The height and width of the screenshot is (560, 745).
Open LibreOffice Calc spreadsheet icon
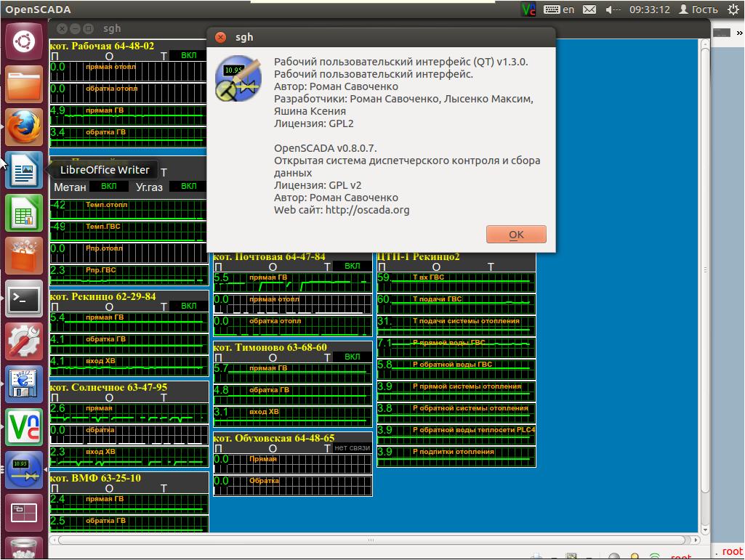pyautogui.click(x=24, y=213)
